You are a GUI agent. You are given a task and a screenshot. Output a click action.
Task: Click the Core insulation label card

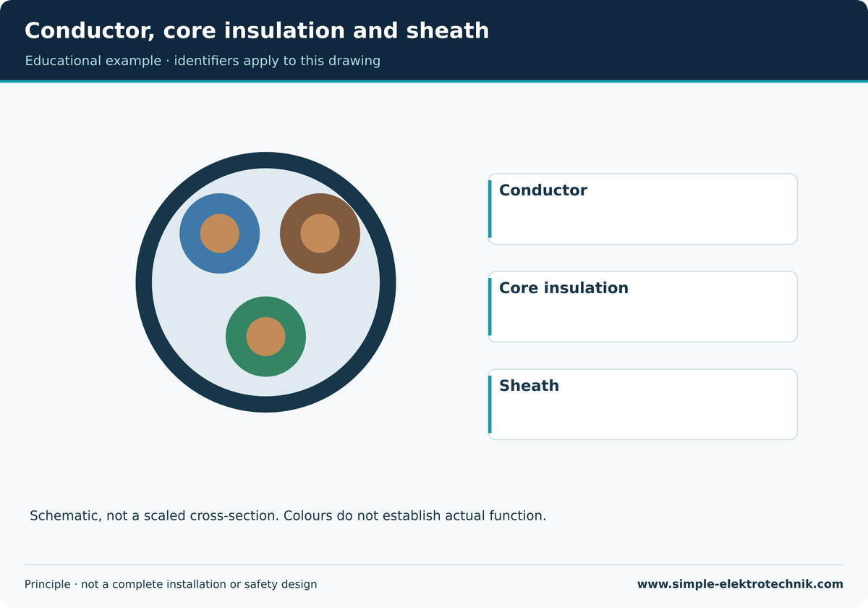643,307
